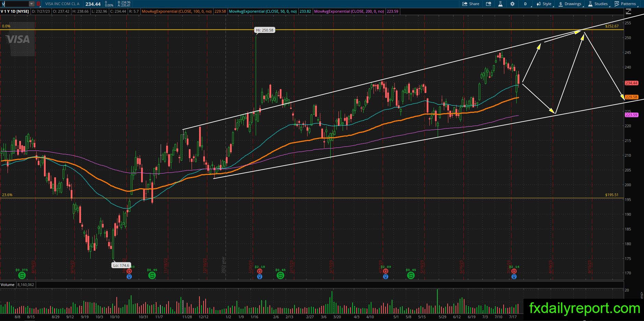This screenshot has width=644, height=321.
Task: Click the MovAvgExponential (CLOSE, 200, 0, no) label
Action: (349, 11)
